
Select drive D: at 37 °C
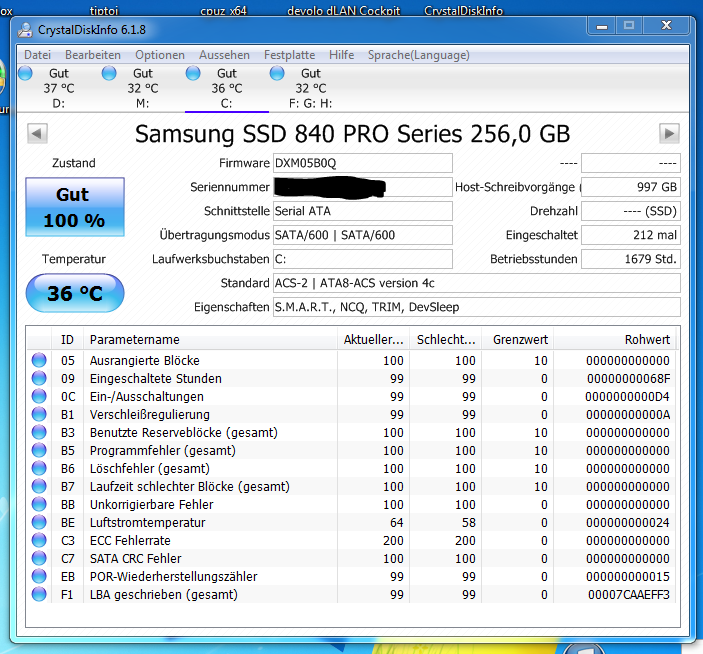pos(59,88)
